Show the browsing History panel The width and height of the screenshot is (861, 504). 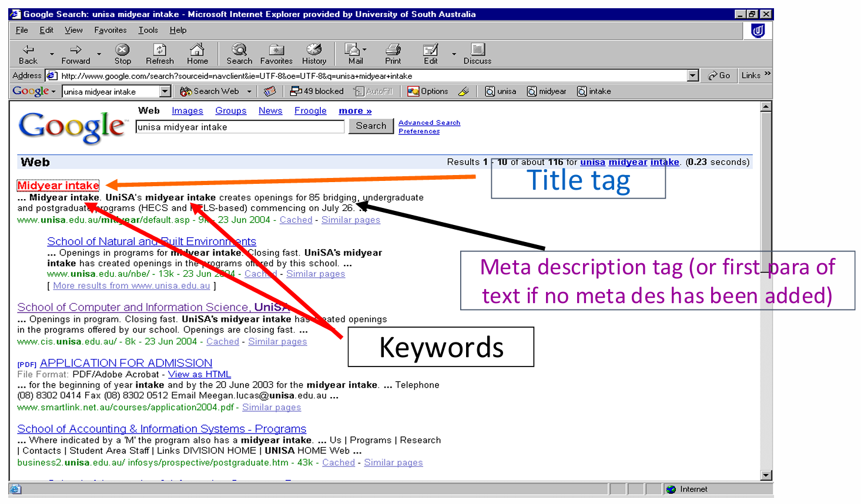[x=314, y=54]
